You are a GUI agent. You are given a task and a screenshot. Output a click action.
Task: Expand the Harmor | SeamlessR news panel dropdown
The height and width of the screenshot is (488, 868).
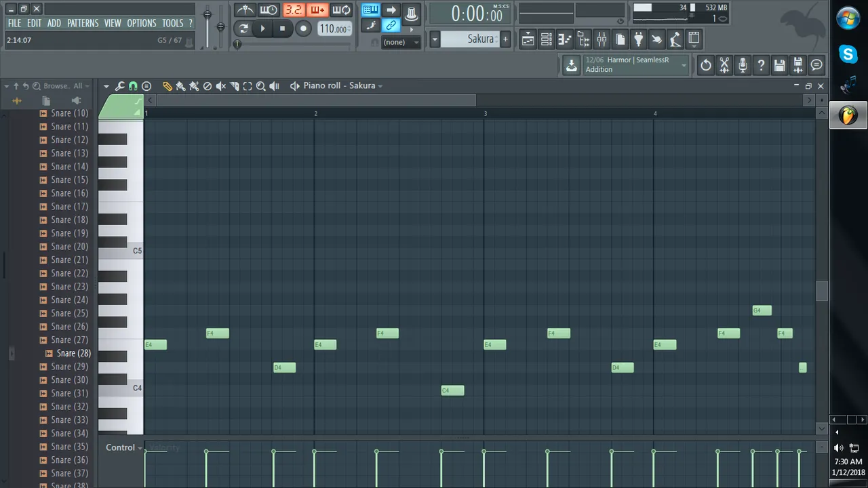684,65
